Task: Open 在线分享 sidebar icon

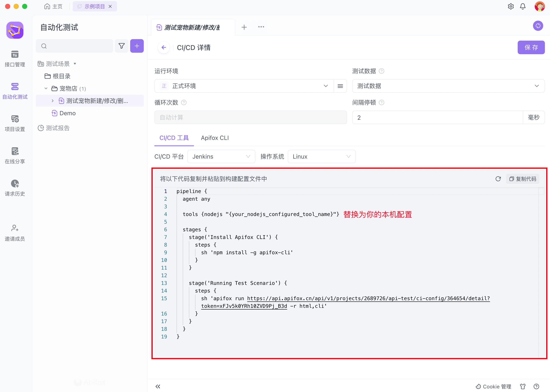Action: [15, 155]
